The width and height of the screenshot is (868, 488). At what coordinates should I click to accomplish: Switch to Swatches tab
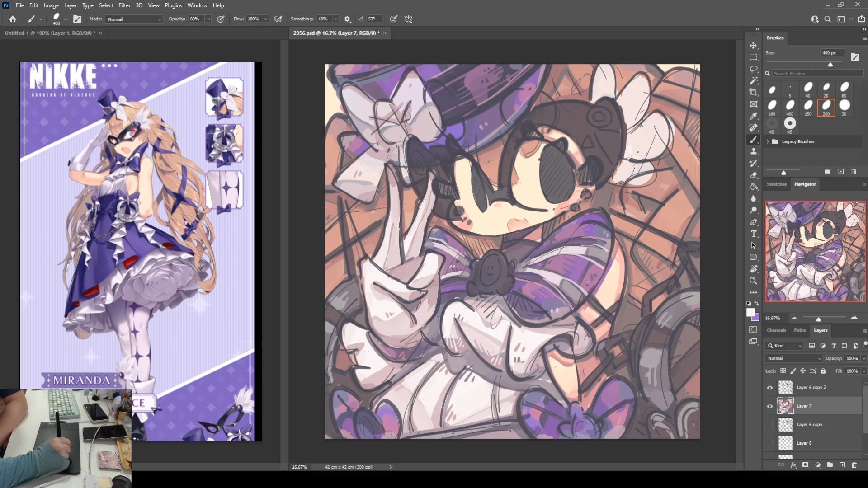coord(776,184)
